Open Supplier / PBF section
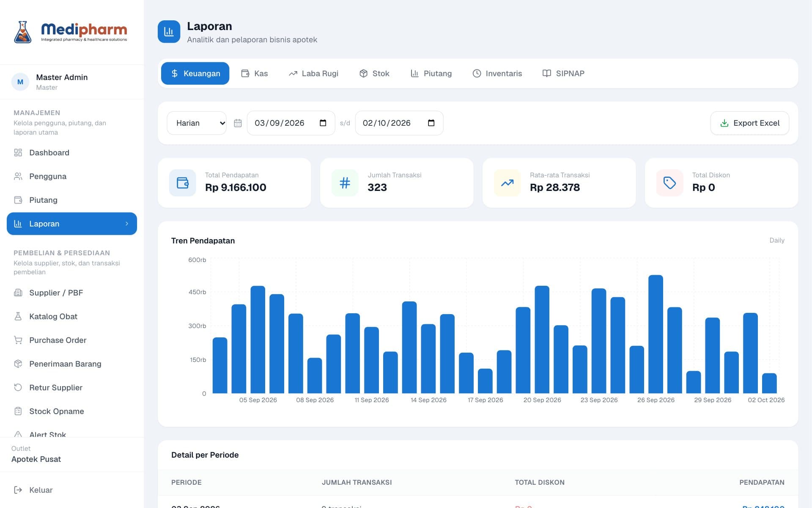The width and height of the screenshot is (812, 508). tap(72, 293)
